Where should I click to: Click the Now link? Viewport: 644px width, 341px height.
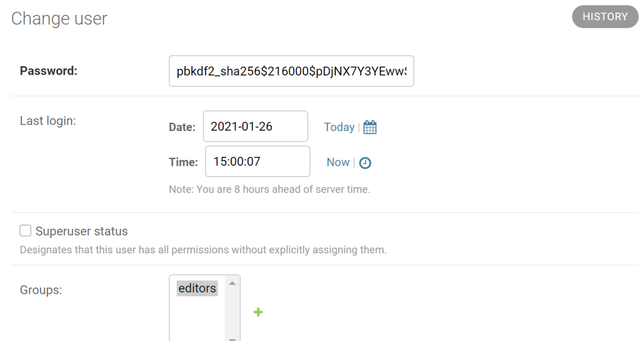pyautogui.click(x=338, y=162)
